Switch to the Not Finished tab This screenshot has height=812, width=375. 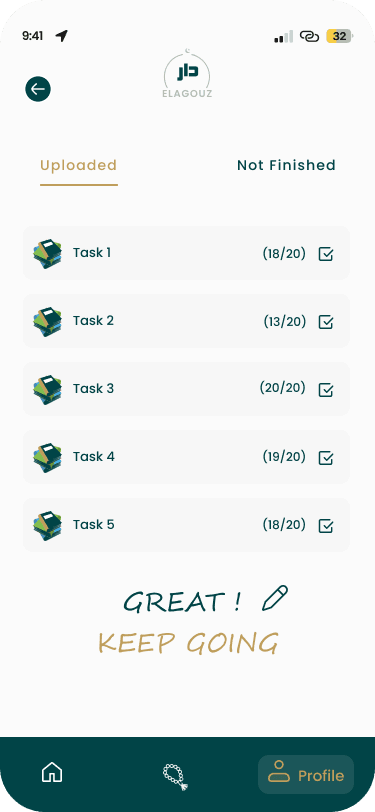point(286,165)
